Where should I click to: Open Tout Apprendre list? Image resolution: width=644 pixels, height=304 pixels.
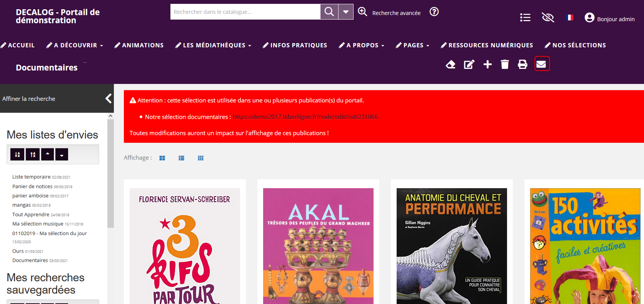tap(31, 214)
